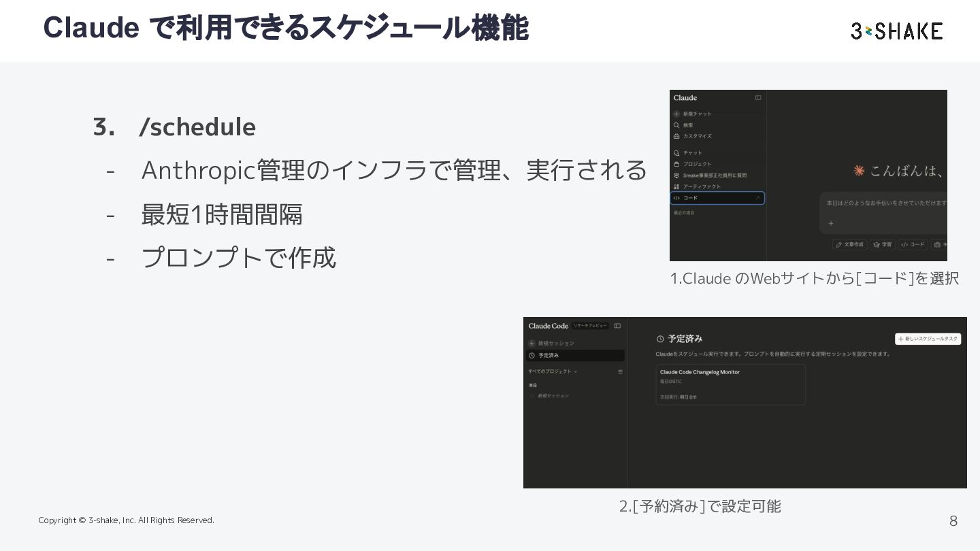Select チャット in the Claude sidebar

(688, 153)
